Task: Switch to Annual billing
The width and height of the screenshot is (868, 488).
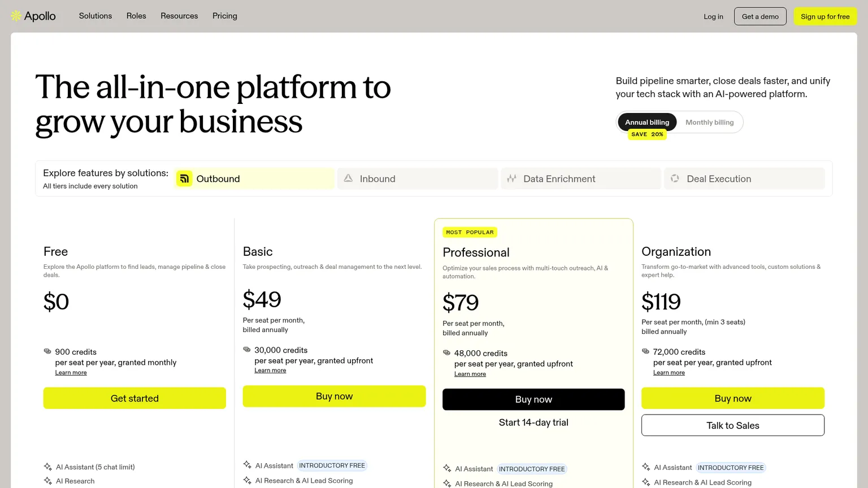Action: coord(647,122)
